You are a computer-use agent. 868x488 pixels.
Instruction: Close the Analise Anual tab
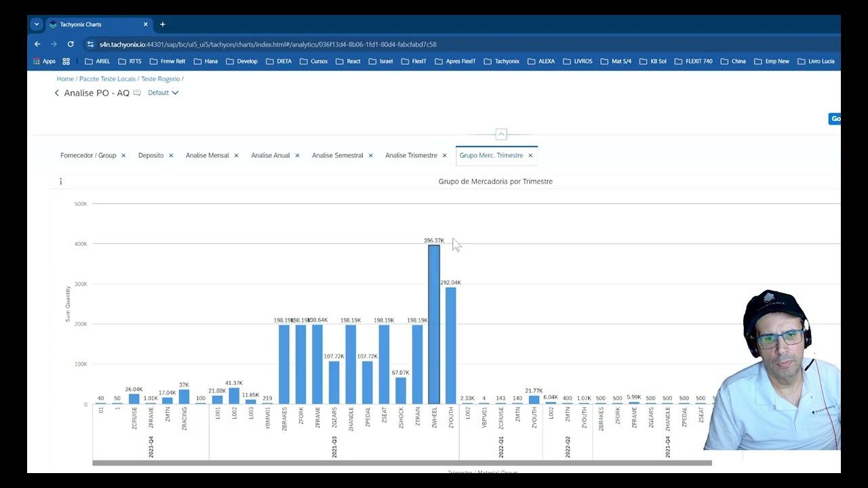[297, 155]
